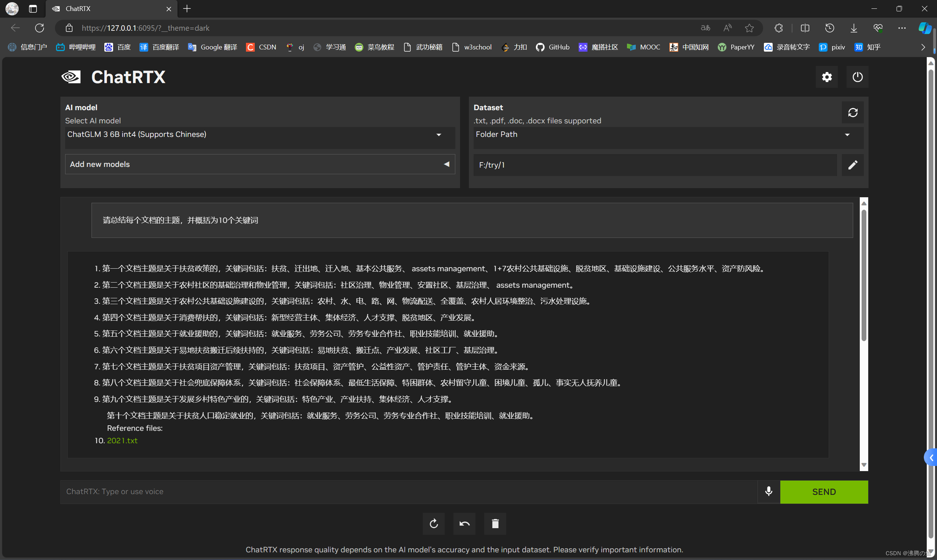Click the chat panel scrollbar thumb
The width and height of the screenshot is (937, 560).
click(863, 276)
